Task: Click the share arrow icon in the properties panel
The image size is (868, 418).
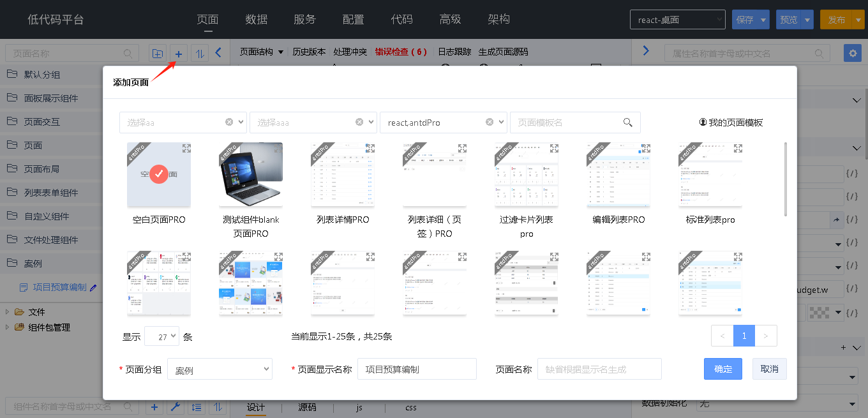Action: [x=837, y=220]
